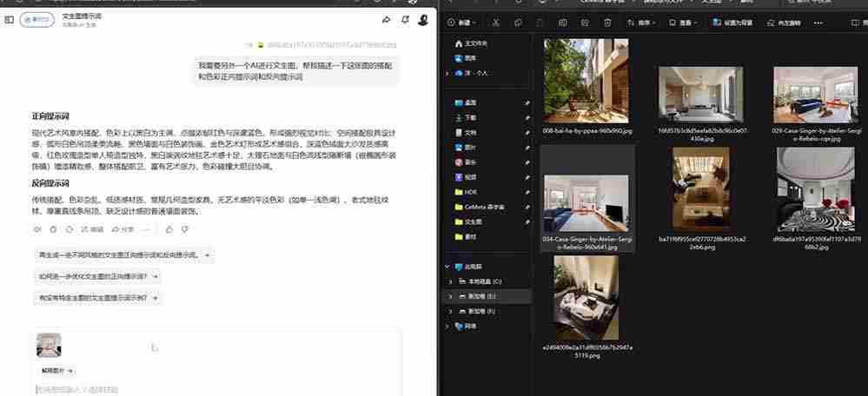Click the attached image thumbnail in input box

click(x=49, y=345)
